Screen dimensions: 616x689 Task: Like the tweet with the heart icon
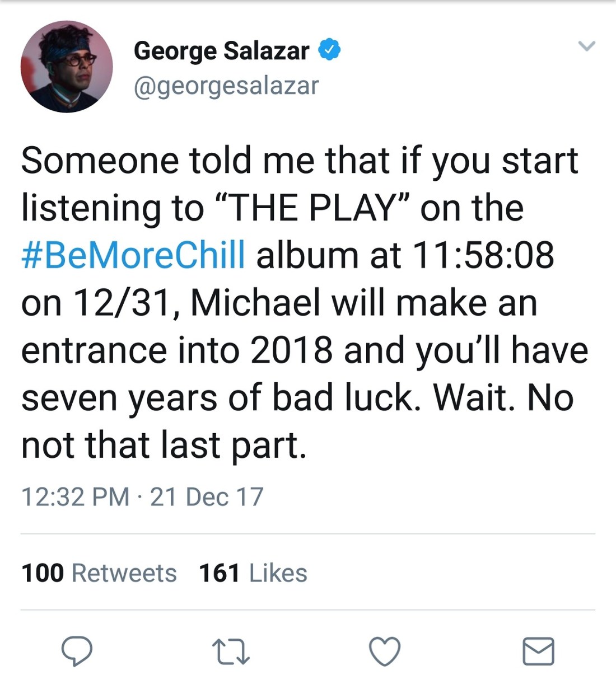tap(385, 651)
